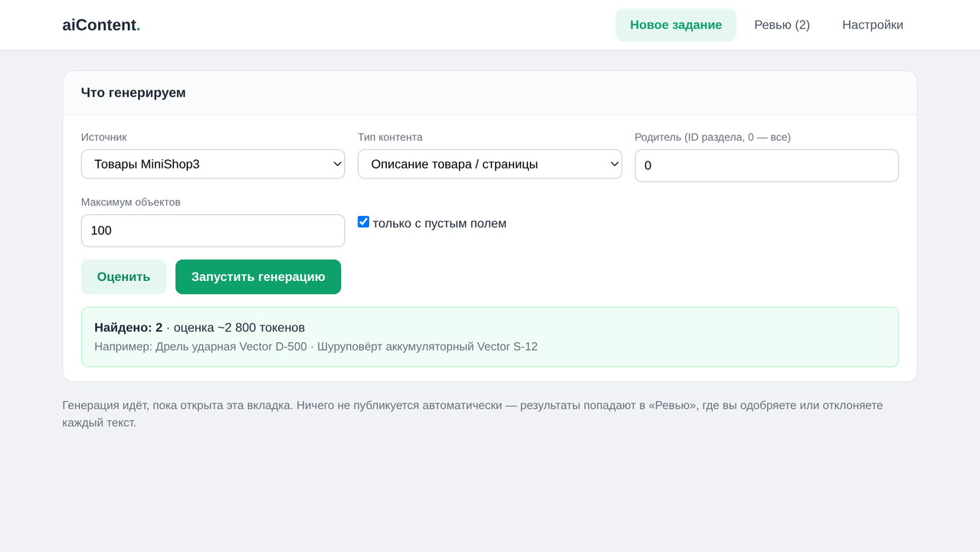Click the example line mentioning Vector D-500
The width and height of the screenshot is (980, 552).
316,347
